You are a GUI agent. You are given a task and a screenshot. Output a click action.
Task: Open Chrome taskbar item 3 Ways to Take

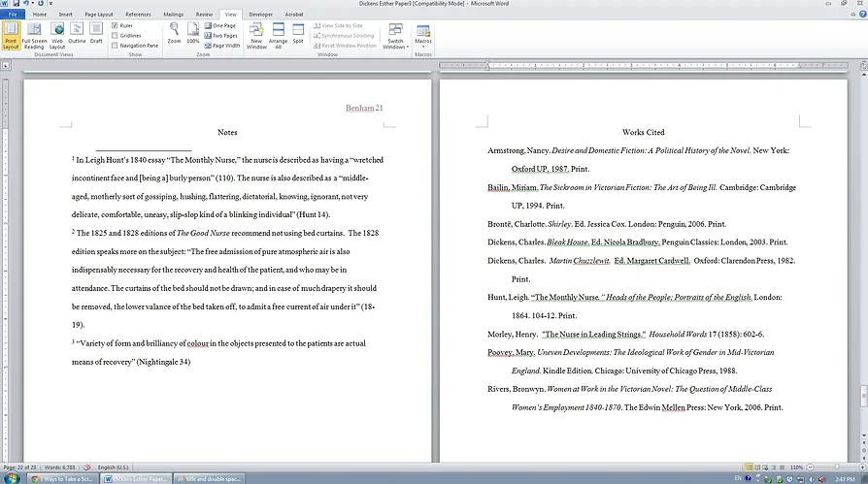tap(64, 479)
